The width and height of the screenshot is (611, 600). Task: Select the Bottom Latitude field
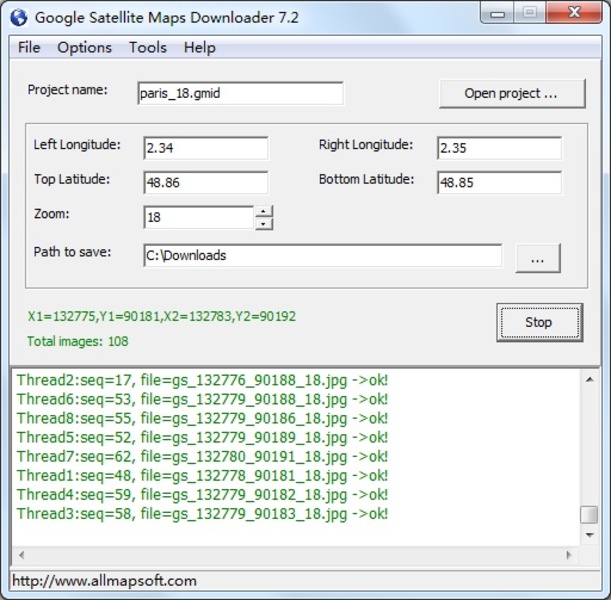[x=499, y=182]
